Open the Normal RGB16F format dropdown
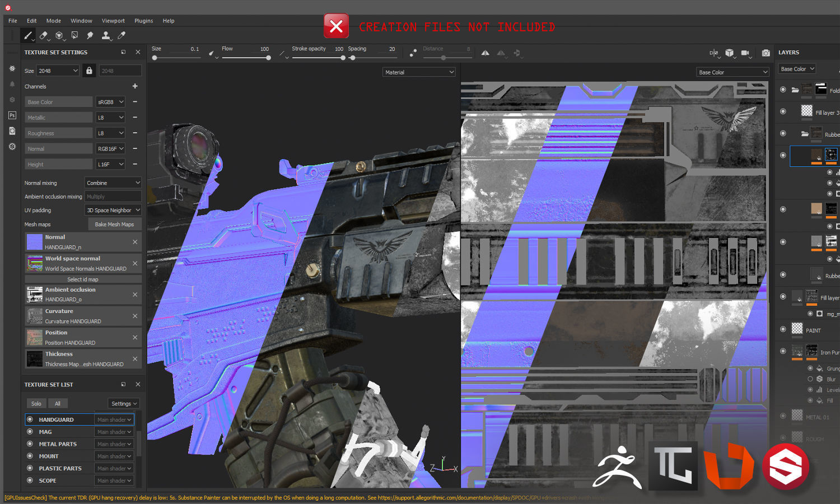The height and width of the screenshot is (504, 840). [110, 148]
